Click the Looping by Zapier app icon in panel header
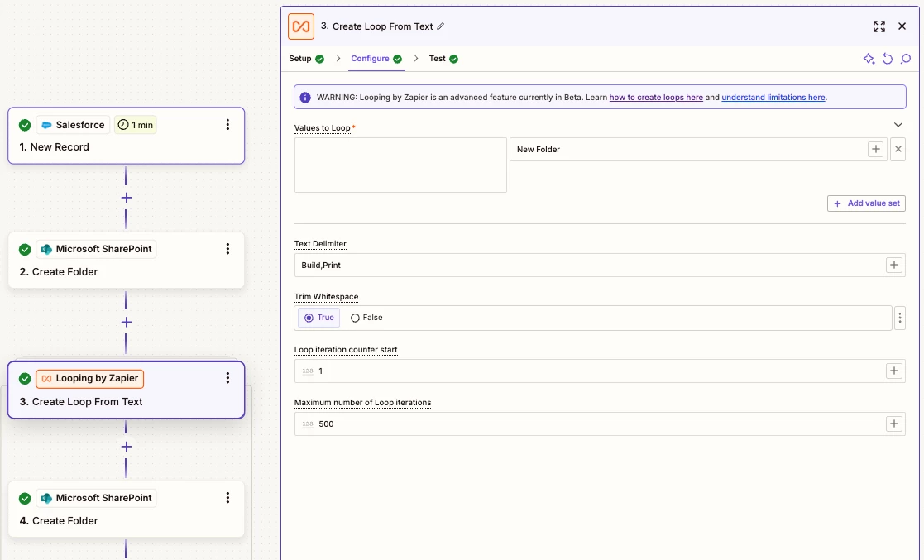 [300, 26]
